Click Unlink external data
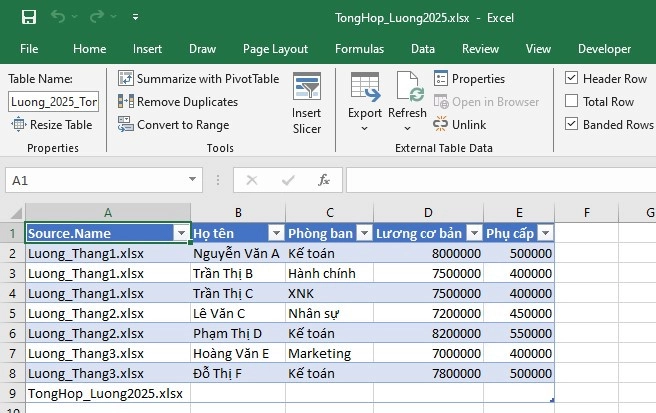Viewport: 656px width, 413px height. point(460,125)
